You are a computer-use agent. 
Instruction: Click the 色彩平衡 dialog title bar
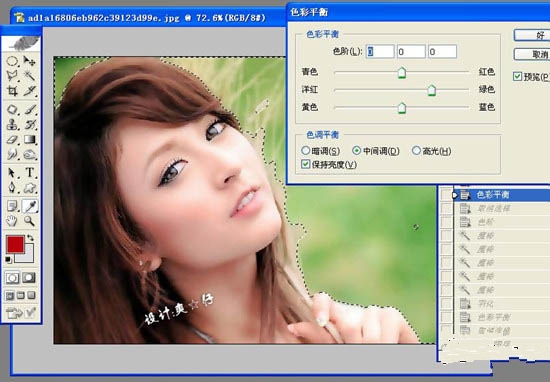click(x=418, y=13)
